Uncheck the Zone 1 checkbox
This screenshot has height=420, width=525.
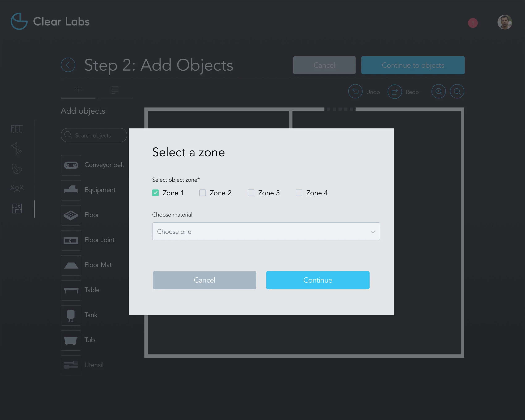pyautogui.click(x=155, y=193)
